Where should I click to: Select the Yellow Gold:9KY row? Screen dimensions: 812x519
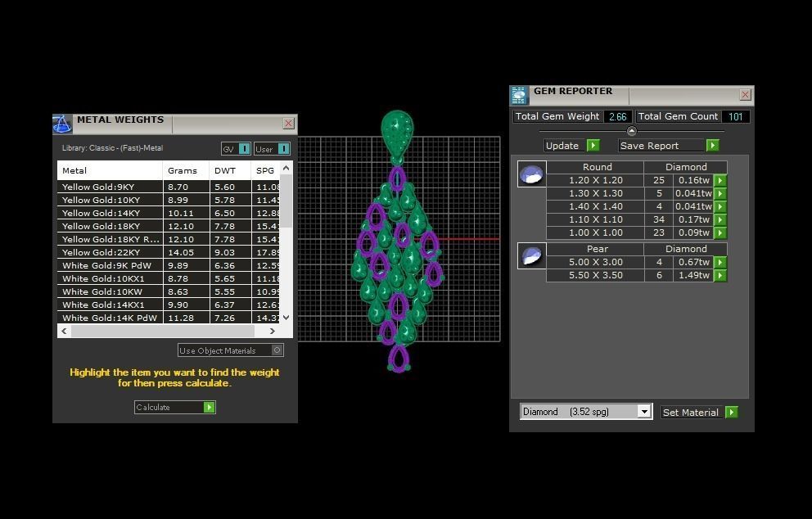tap(169, 187)
